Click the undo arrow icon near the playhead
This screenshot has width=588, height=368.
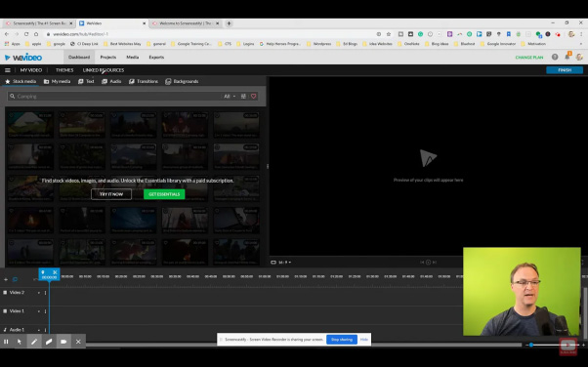pyautogui.click(x=35, y=279)
